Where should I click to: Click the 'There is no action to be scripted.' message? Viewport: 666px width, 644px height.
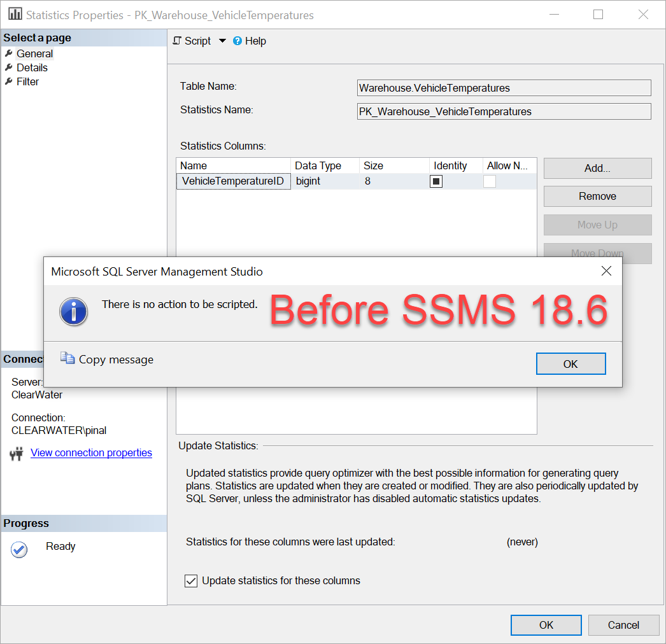click(180, 304)
